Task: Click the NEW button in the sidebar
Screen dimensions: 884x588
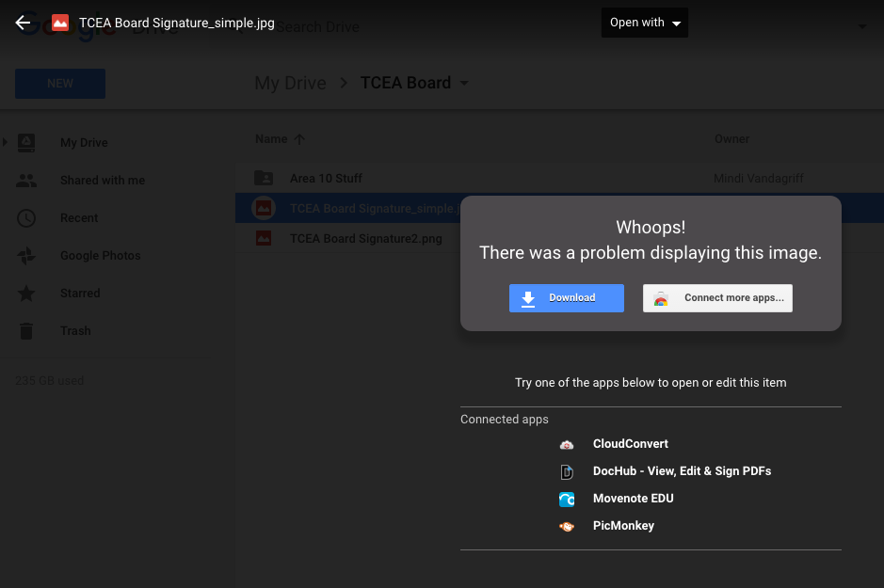Action: [59, 84]
